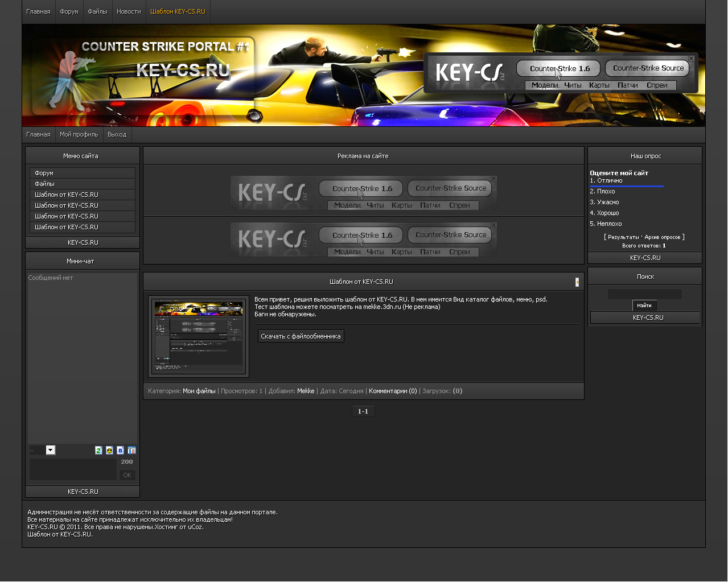Open Файлы in the site menu sidebar
The width and height of the screenshot is (728, 582).
tap(83, 184)
